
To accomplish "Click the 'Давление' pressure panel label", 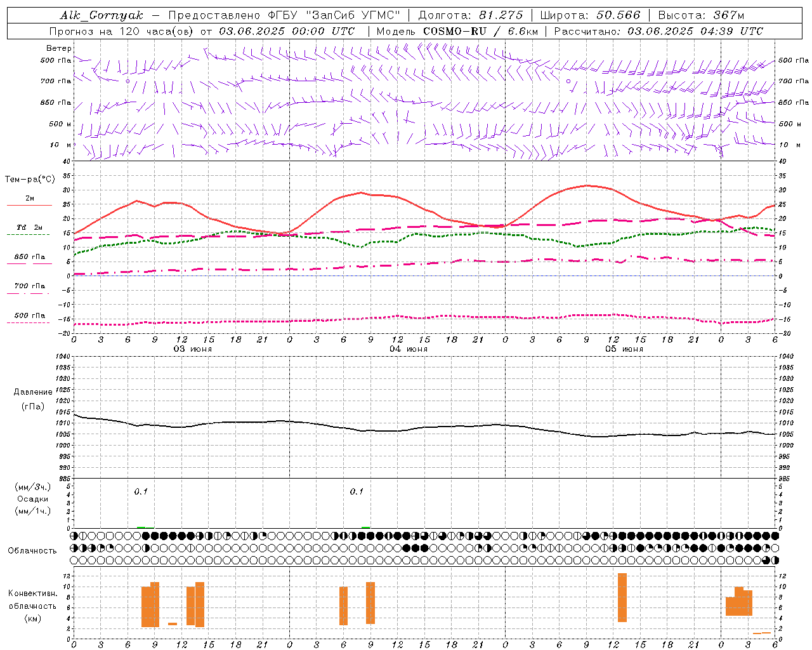I will tap(33, 392).
